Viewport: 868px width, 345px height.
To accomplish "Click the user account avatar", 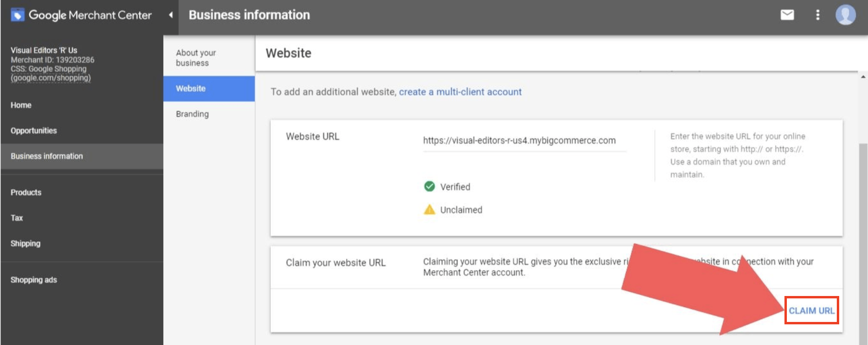I will click(x=845, y=15).
